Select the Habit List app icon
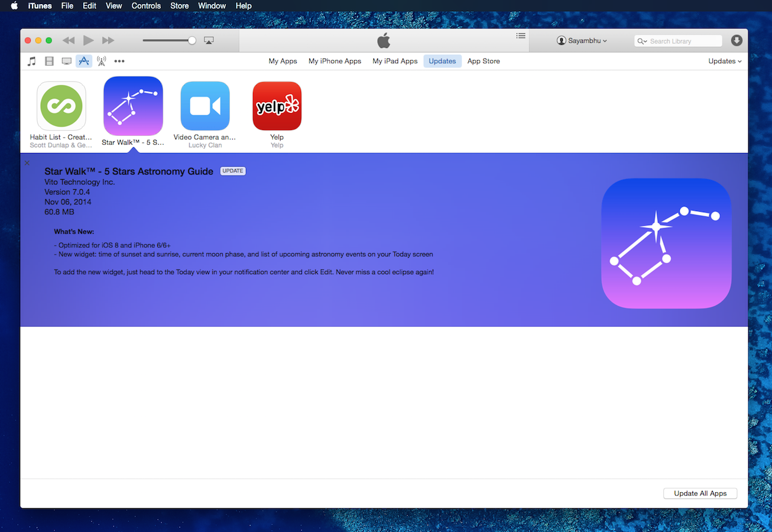 point(61,106)
